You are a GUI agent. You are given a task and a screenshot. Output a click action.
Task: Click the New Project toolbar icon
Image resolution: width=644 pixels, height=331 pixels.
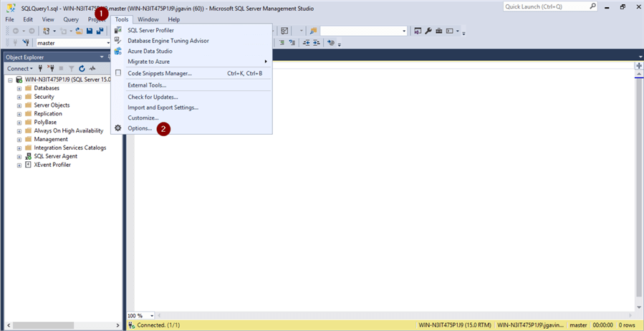tap(47, 31)
